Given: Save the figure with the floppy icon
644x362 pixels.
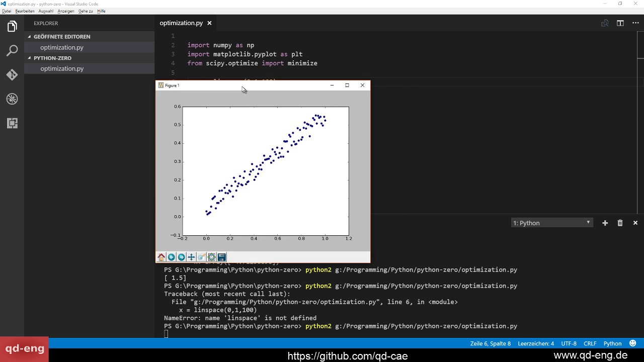Looking at the screenshot, I should coord(222,257).
